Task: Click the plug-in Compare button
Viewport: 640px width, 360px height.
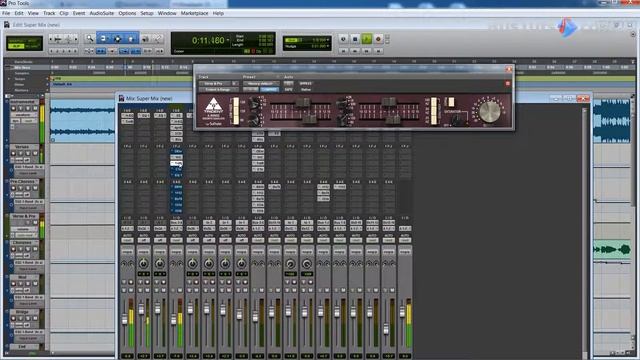Action: point(269,89)
